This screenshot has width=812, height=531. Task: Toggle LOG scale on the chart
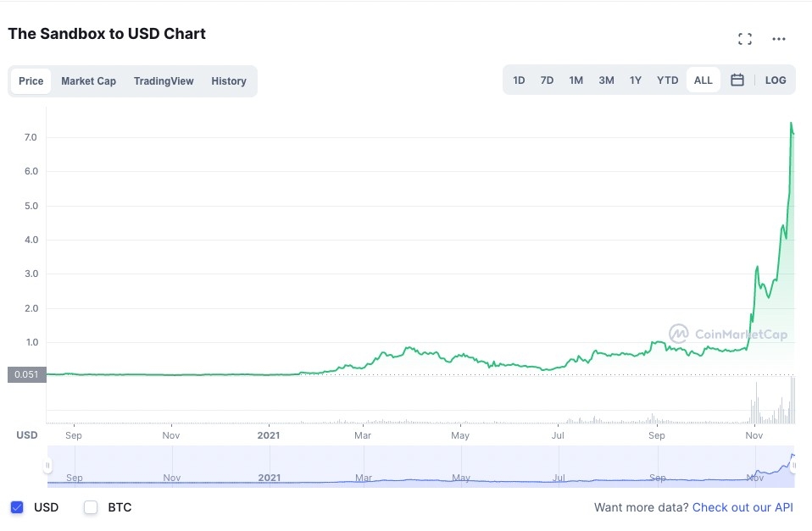pos(775,80)
